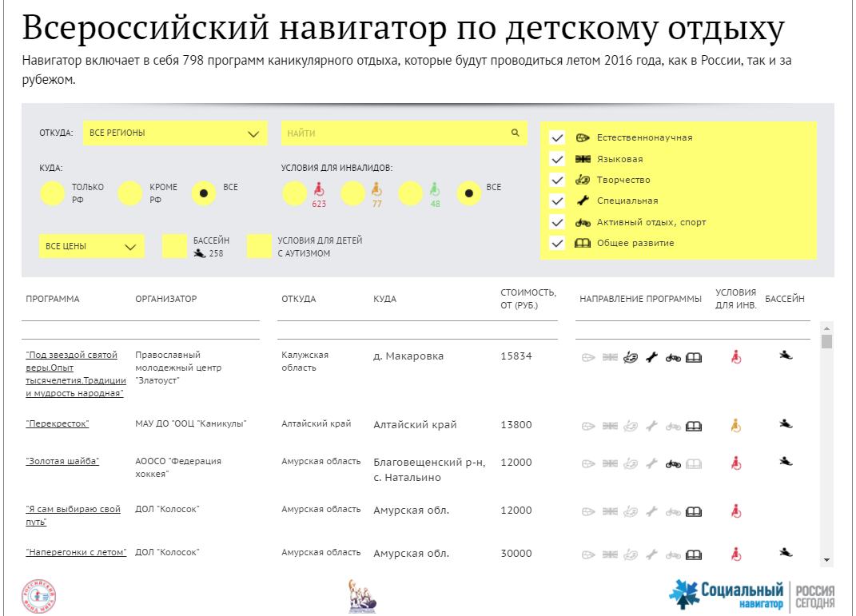The width and height of the screenshot is (856, 616).
Task: Click the bicycle icon in Золотая шайба row
Action: click(x=673, y=464)
